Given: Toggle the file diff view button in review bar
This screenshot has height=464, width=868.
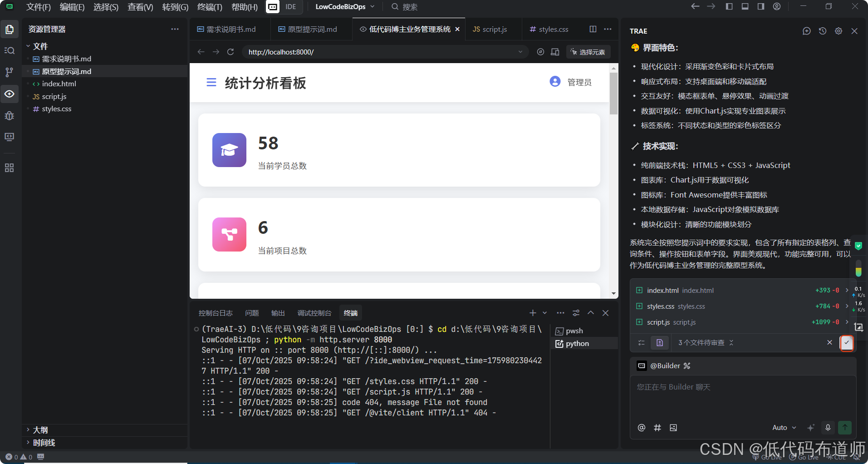Looking at the screenshot, I should click(660, 342).
